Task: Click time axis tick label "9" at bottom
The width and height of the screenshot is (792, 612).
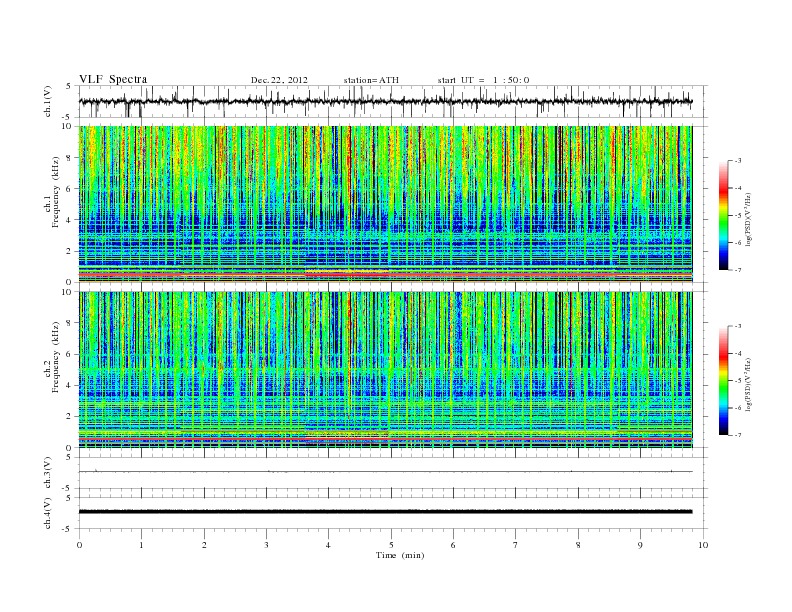Action: pyautogui.click(x=640, y=545)
